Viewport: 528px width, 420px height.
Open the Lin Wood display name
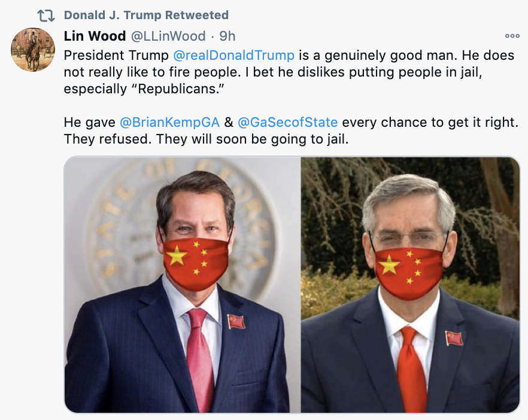click(95, 36)
